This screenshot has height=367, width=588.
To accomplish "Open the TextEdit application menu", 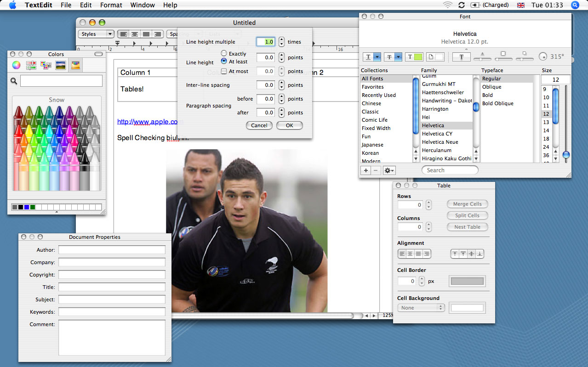I will click(x=38, y=5).
